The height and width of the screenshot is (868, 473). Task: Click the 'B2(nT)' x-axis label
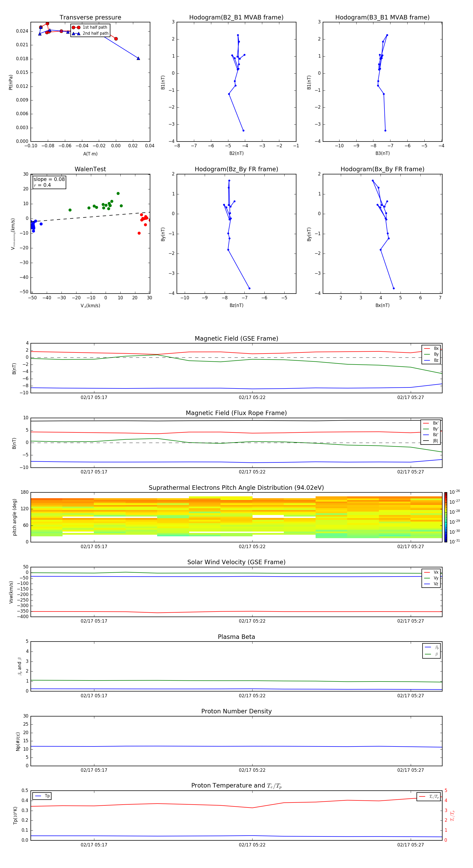pyautogui.click(x=236, y=153)
